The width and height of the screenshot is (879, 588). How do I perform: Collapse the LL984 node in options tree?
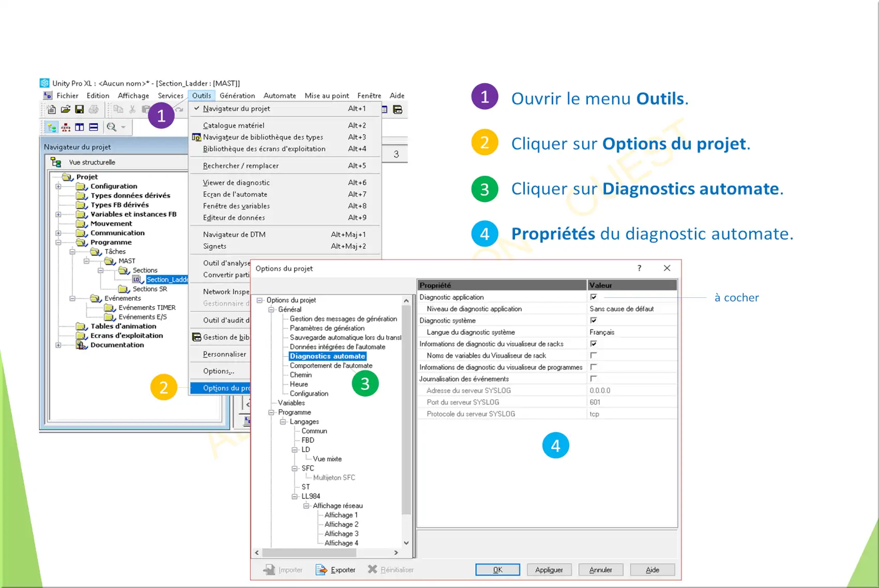pyautogui.click(x=295, y=496)
